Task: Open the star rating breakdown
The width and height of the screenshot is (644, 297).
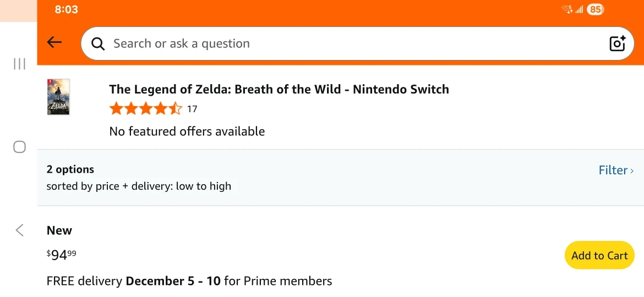Action: point(145,109)
